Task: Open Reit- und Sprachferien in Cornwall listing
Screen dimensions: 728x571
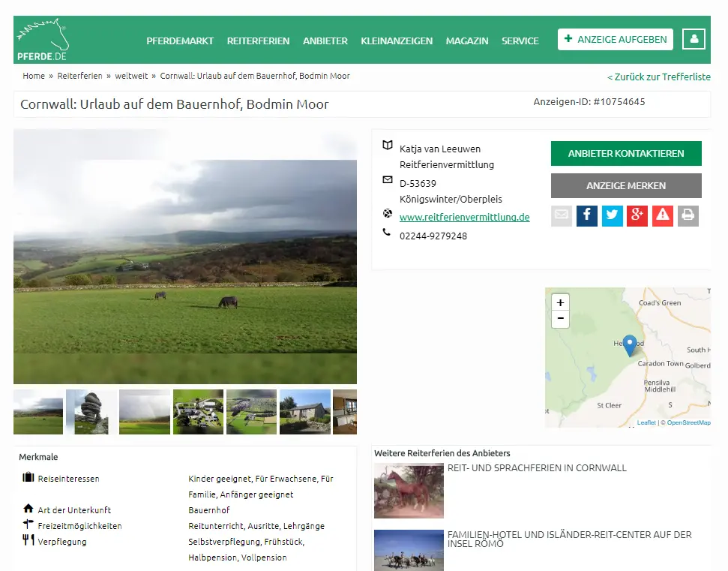Action: (537, 468)
